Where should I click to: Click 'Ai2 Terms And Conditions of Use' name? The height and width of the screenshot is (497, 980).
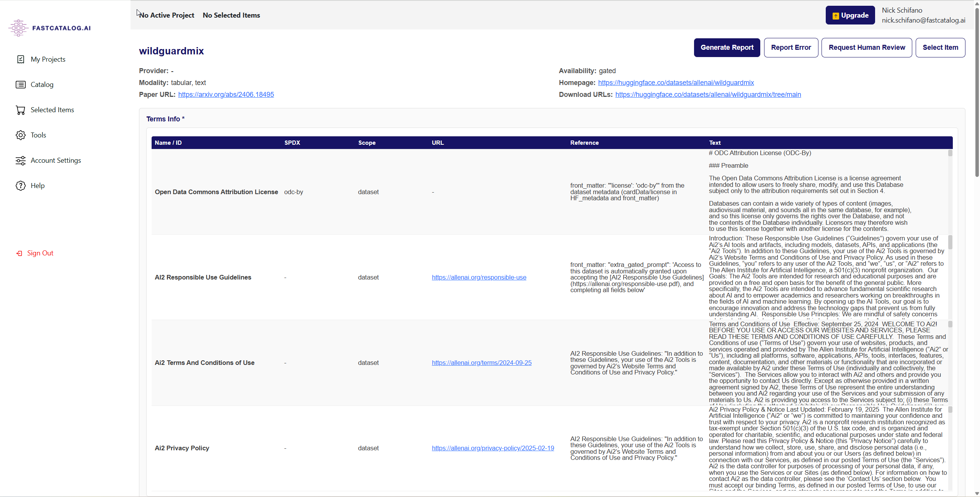point(204,363)
